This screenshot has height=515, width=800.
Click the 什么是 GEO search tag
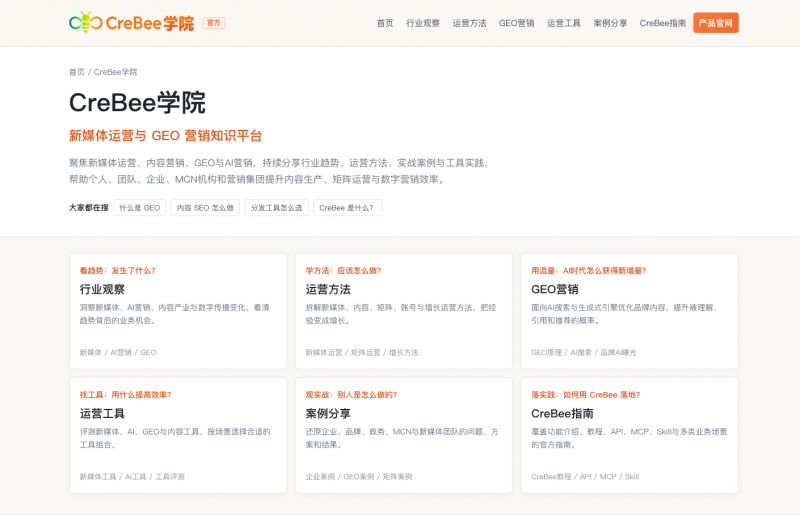pos(139,208)
